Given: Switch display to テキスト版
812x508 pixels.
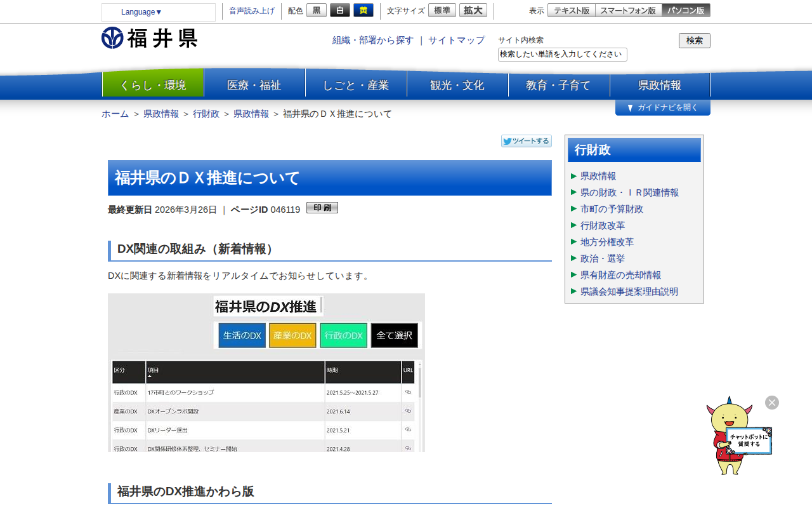Looking at the screenshot, I should (x=571, y=10).
